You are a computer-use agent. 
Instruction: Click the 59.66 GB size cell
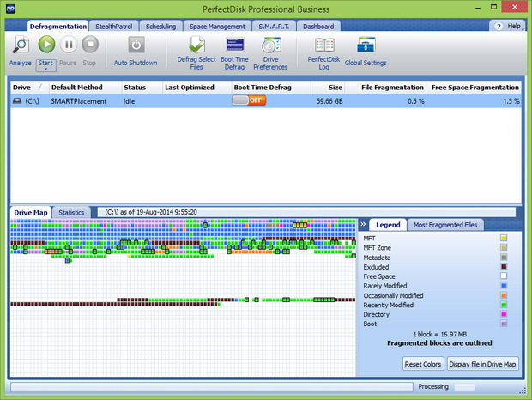pos(329,101)
